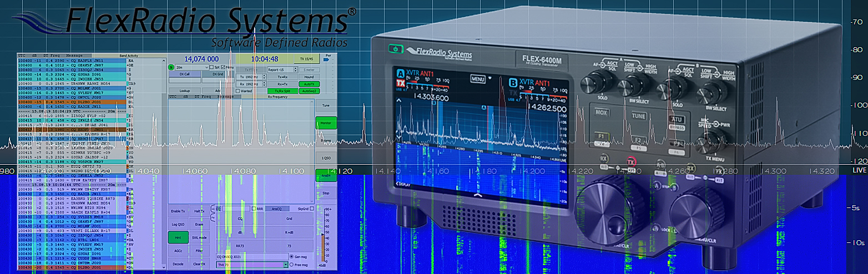The image size is (868, 274).
Task: Click the Grid message button
Action: tap(289, 219)
